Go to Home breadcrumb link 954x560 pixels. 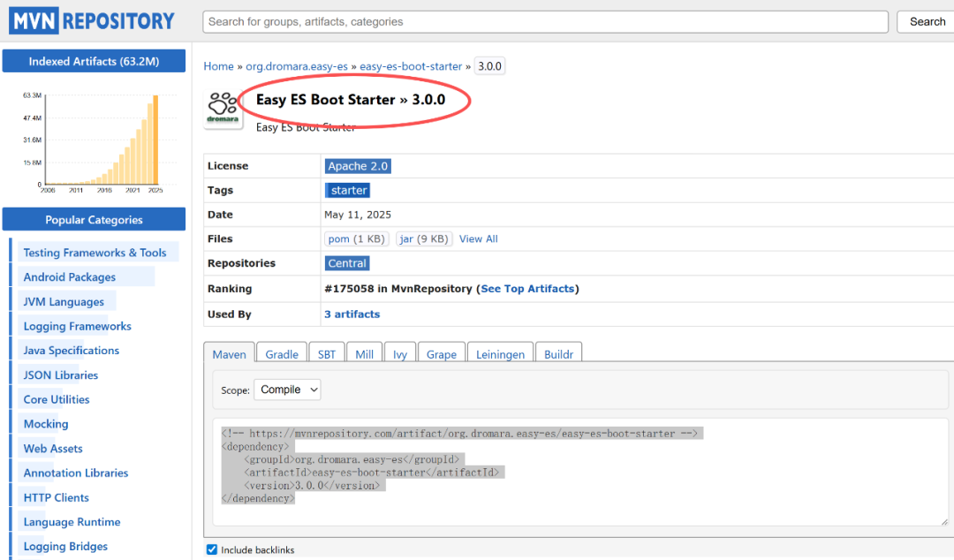pos(218,66)
